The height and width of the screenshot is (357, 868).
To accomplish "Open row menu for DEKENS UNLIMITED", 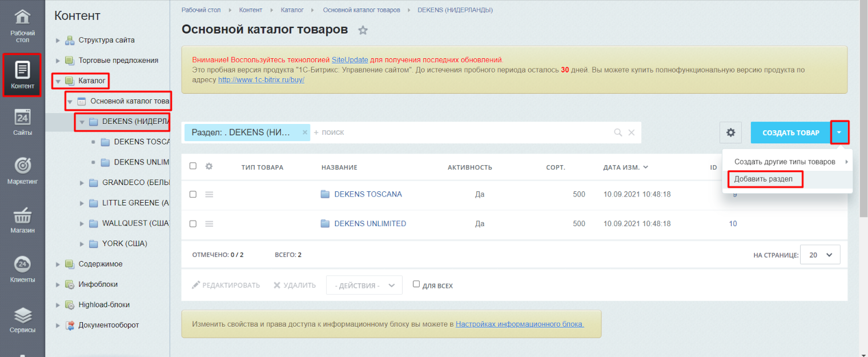I will click(x=209, y=224).
